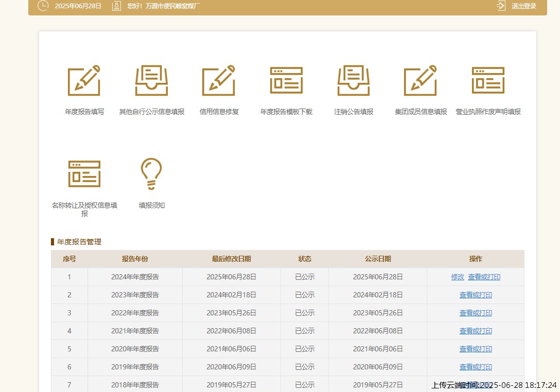Select the 注销公告填报 label

pyautogui.click(x=354, y=112)
